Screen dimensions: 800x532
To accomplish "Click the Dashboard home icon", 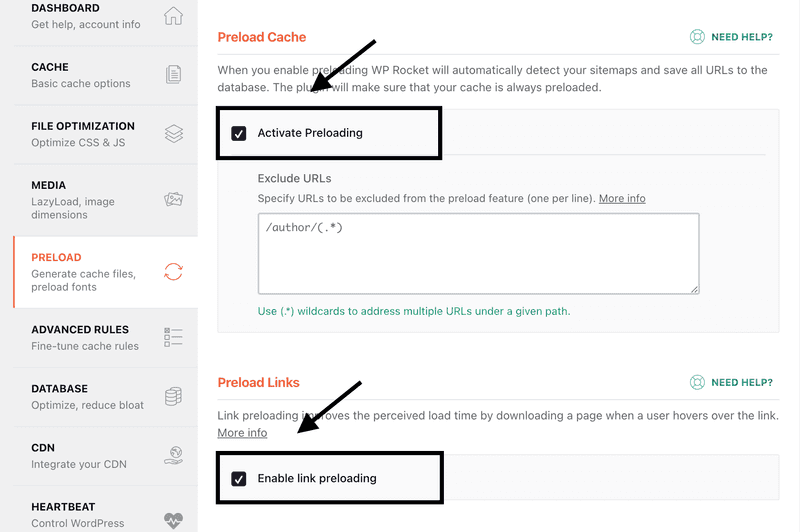I will point(173,16).
